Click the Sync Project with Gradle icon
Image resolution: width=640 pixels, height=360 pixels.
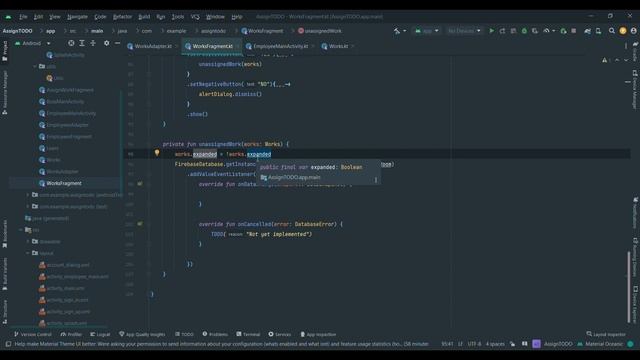click(x=587, y=31)
